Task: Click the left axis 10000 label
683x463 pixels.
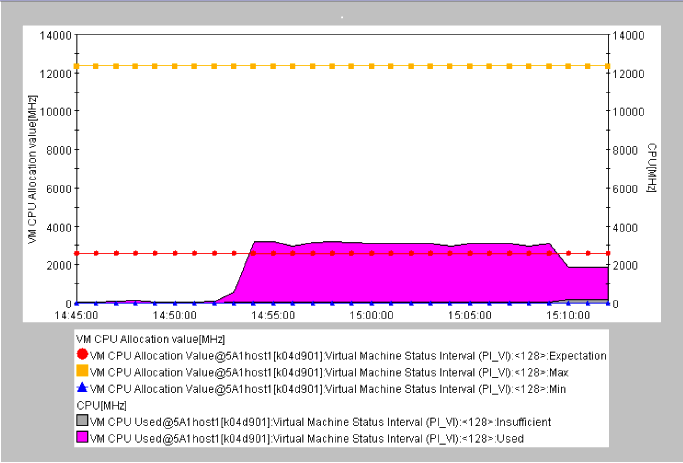Action: point(55,112)
